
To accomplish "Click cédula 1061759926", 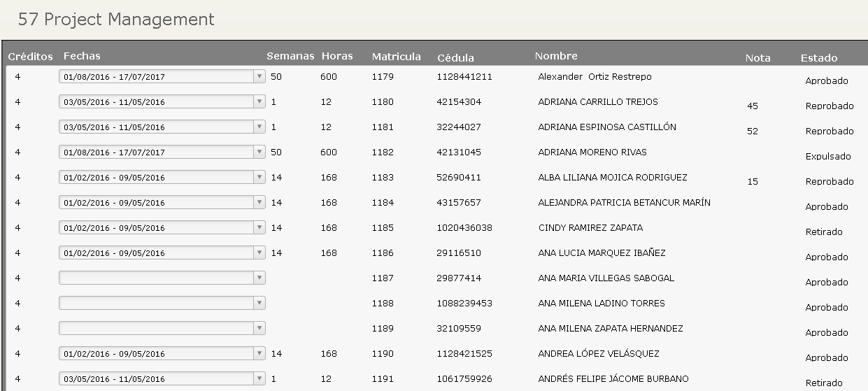I will tap(464, 378).
